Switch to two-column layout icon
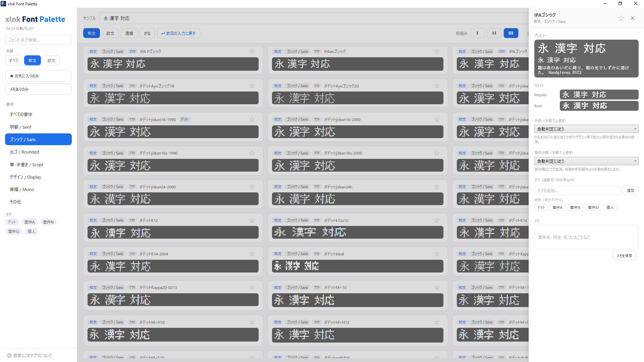This screenshot has height=362, width=644. 494,33
